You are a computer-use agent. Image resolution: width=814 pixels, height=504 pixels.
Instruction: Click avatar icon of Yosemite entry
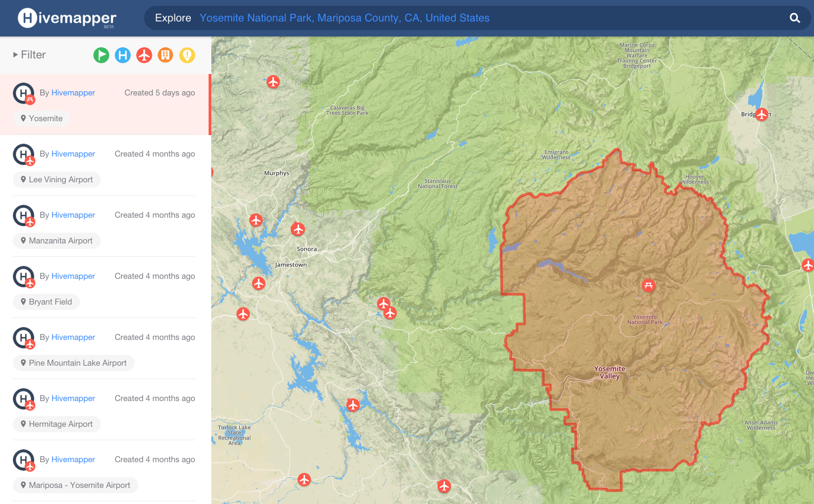pyautogui.click(x=24, y=93)
